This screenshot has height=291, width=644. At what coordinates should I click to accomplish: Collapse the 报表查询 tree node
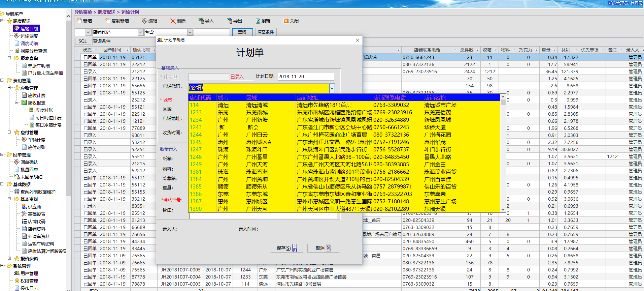point(9,58)
